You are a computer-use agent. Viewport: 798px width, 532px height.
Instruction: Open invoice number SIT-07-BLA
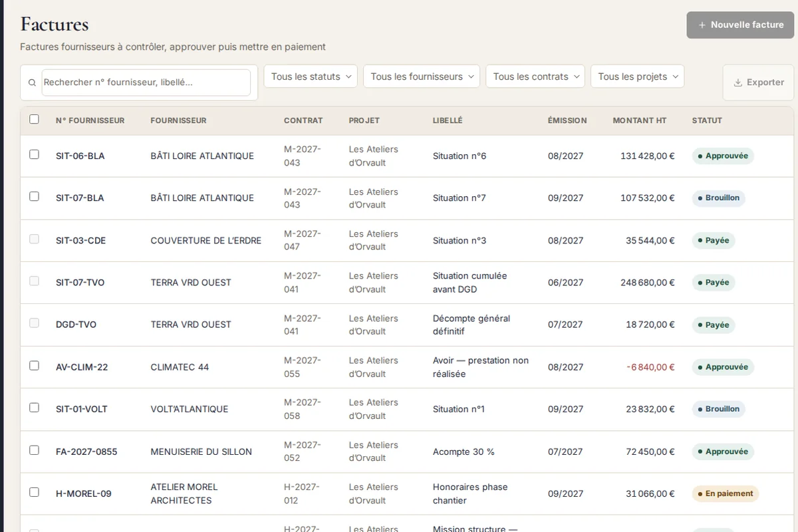80,198
